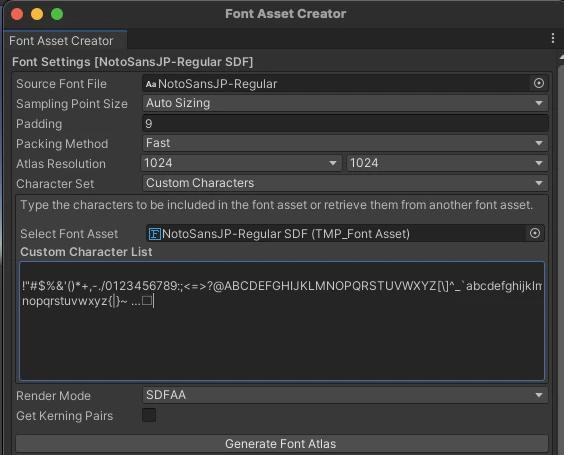
Task: Click the Character Set label
Action: coord(55,184)
